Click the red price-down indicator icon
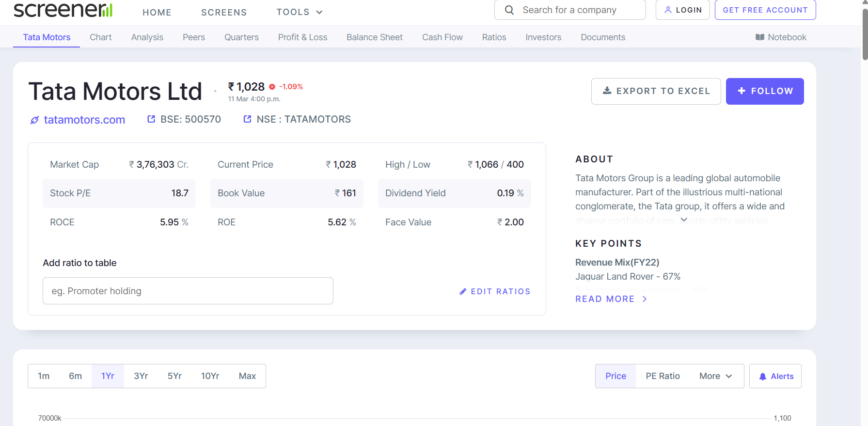The height and width of the screenshot is (426, 868). pos(272,87)
